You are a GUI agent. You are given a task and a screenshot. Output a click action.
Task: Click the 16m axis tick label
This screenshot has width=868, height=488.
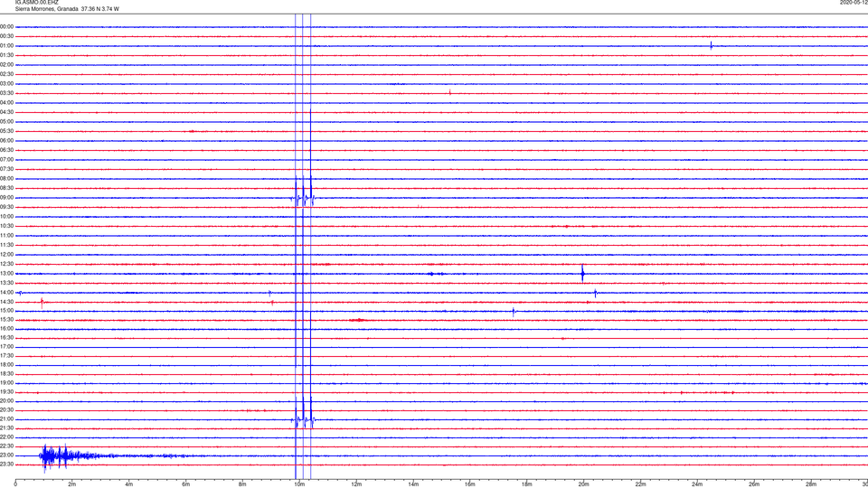click(x=470, y=484)
